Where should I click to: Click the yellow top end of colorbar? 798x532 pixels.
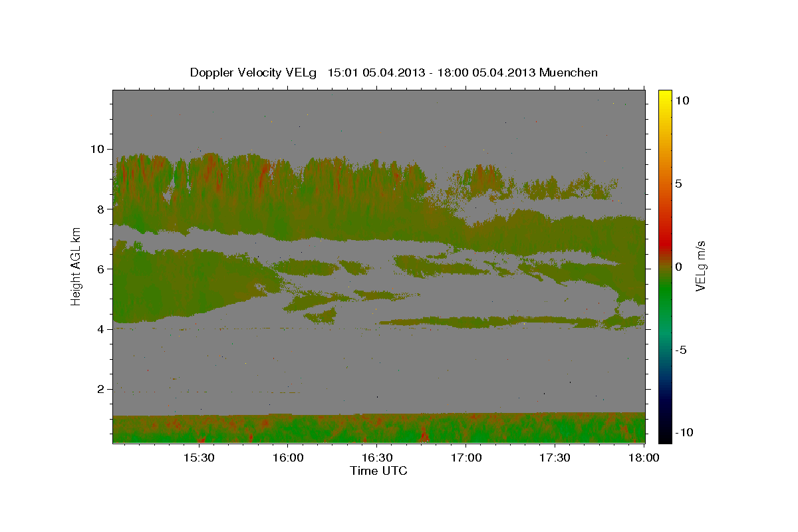click(x=665, y=95)
